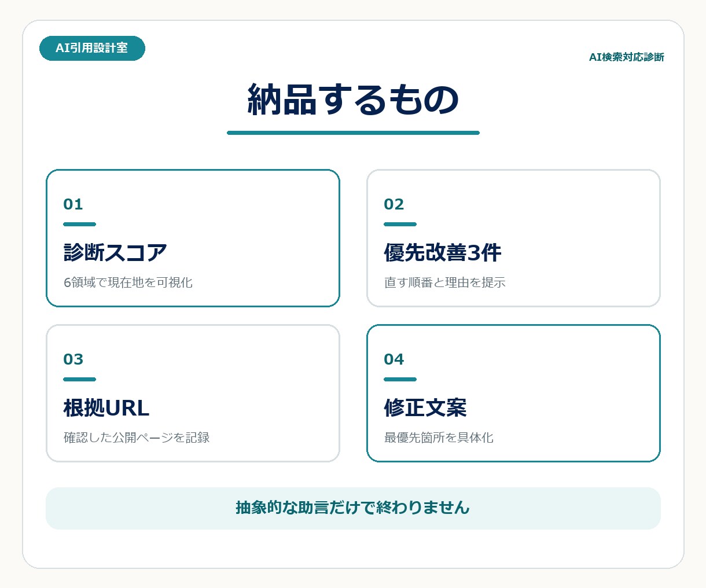Click the 01 number label
This screenshot has height=588, width=706.
73,204
